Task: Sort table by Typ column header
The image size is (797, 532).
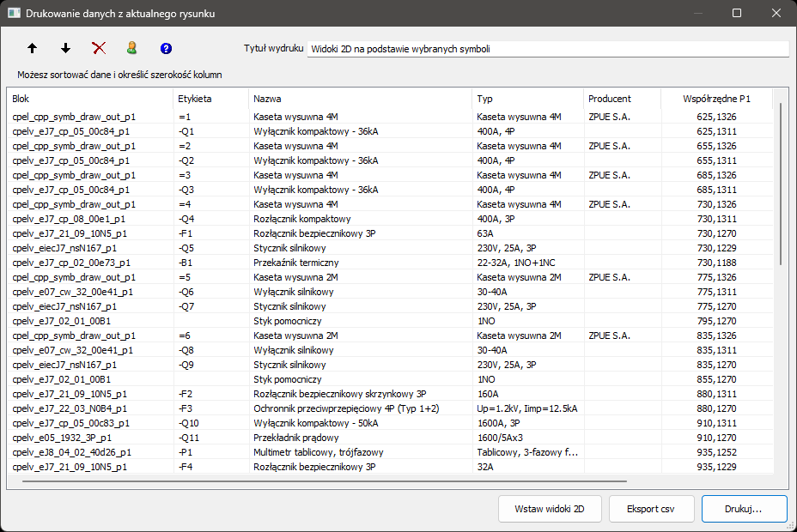Action: (527, 99)
